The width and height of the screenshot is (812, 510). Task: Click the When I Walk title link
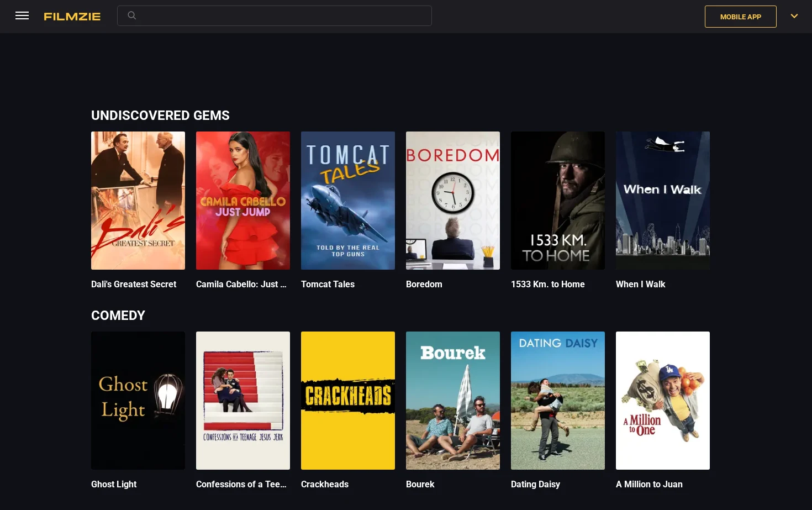click(x=640, y=284)
